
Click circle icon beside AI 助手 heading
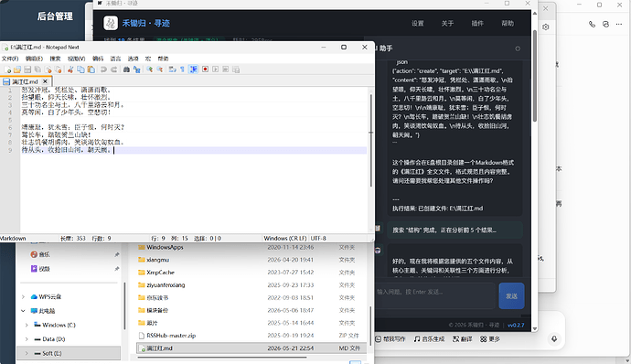point(518,48)
